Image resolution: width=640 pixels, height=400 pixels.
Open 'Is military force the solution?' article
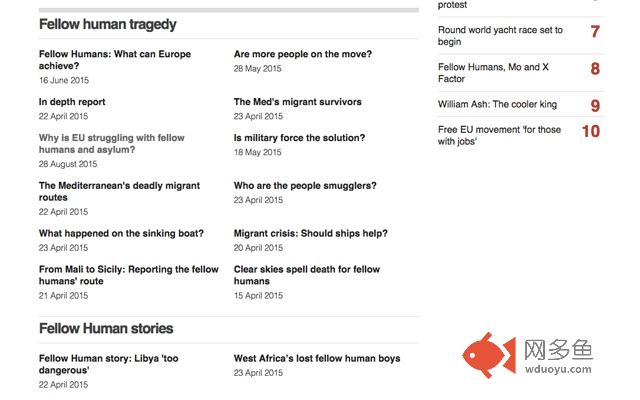[299, 138]
